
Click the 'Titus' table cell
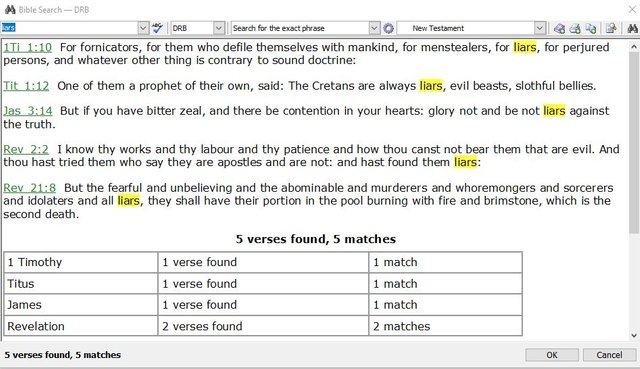(81, 284)
